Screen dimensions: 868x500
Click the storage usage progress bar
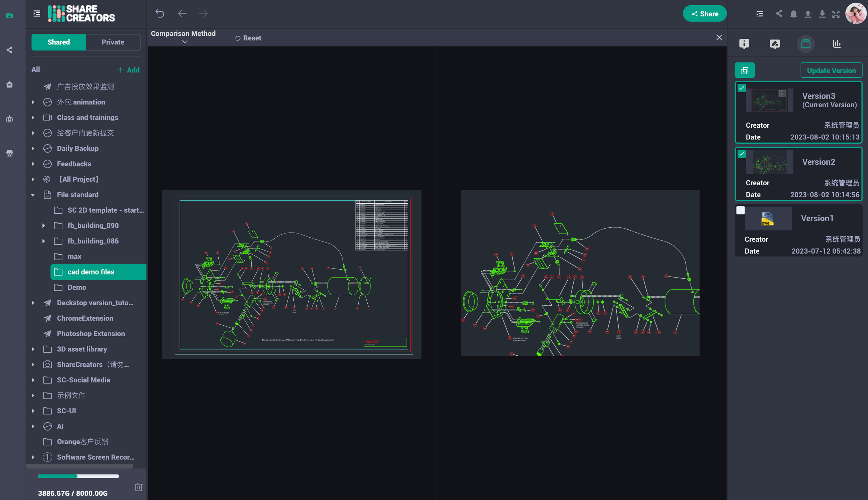point(78,476)
